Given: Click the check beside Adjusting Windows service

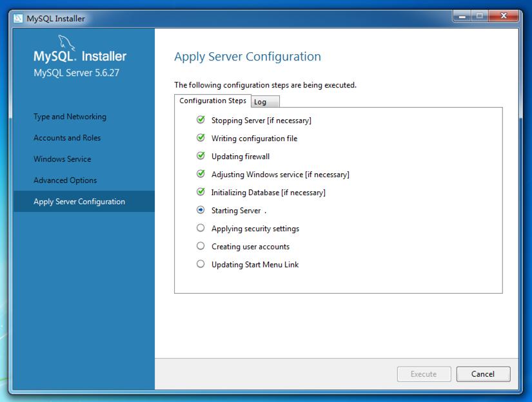Looking at the screenshot, I should [200, 175].
